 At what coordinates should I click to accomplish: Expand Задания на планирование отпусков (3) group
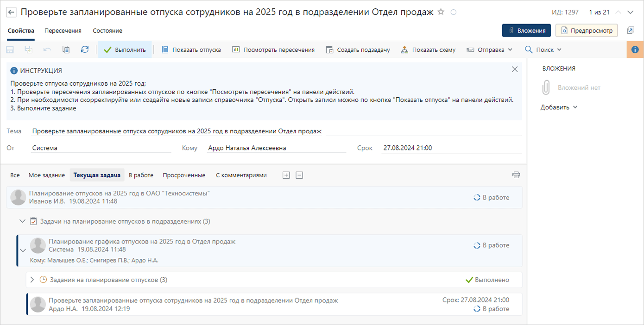(x=32, y=280)
